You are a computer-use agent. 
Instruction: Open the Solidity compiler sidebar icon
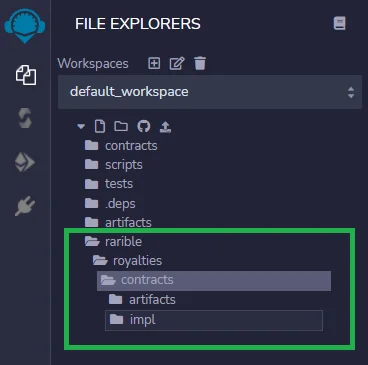point(25,118)
